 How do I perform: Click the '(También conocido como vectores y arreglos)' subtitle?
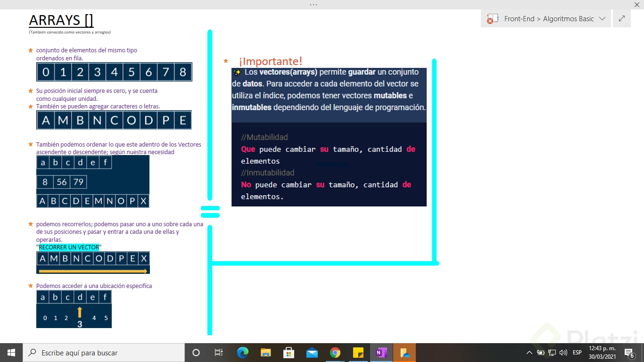coord(70,33)
